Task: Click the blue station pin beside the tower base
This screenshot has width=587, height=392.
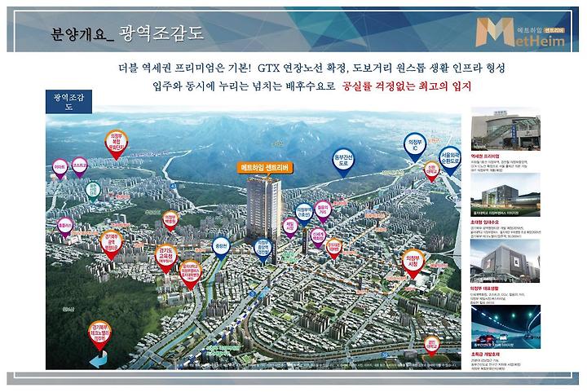Action: point(263,251)
